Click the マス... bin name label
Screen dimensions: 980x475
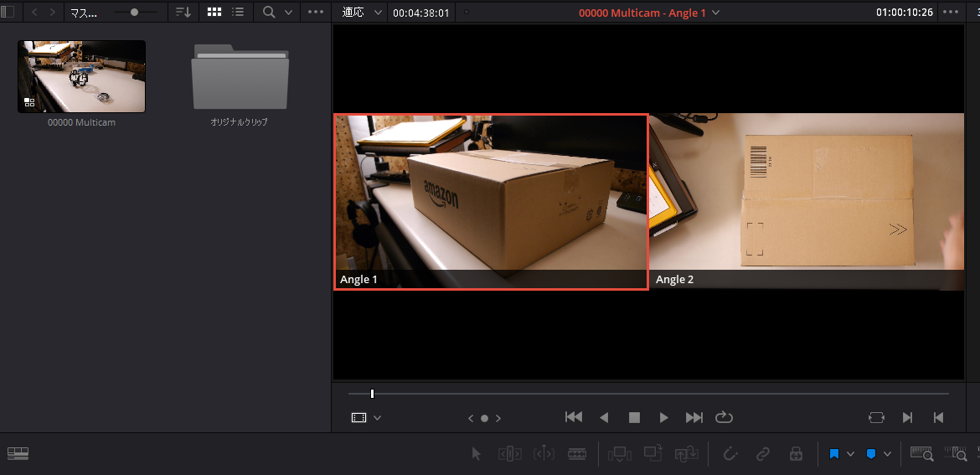click(x=83, y=13)
